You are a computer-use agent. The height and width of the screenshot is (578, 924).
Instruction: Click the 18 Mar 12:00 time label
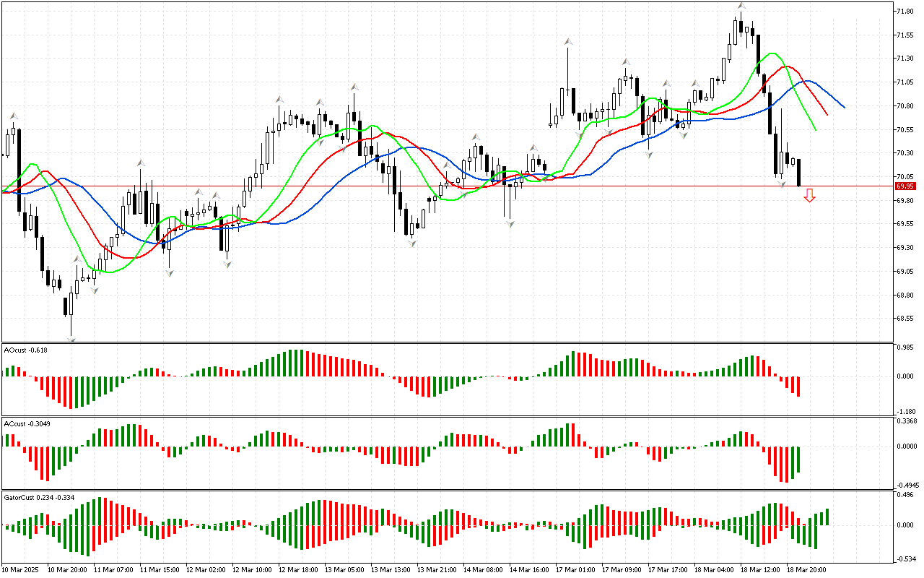click(x=760, y=570)
